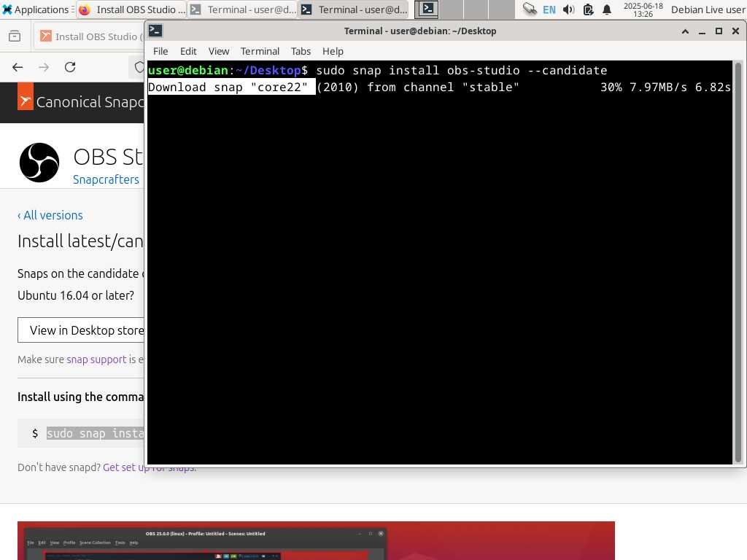
Task: Switch to the first Terminal taskbar item
Action: coord(243,9)
